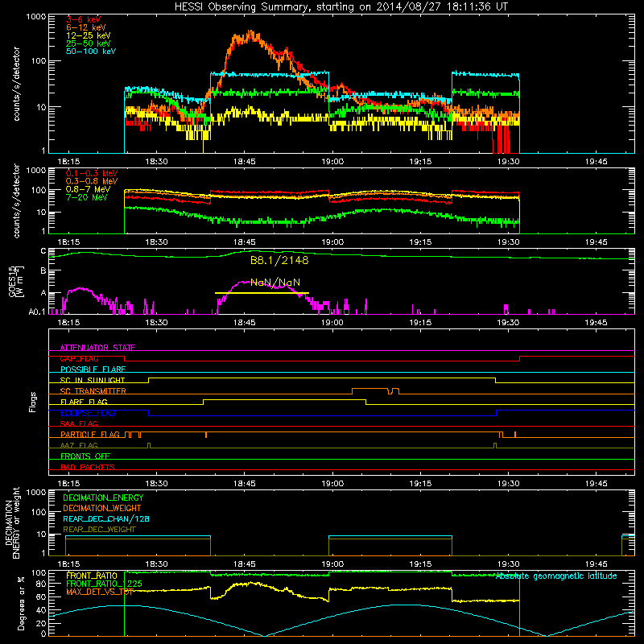This screenshot has width=644, height=644.
Task: Select the FLARE_FLAG label
Action: [x=84, y=402]
